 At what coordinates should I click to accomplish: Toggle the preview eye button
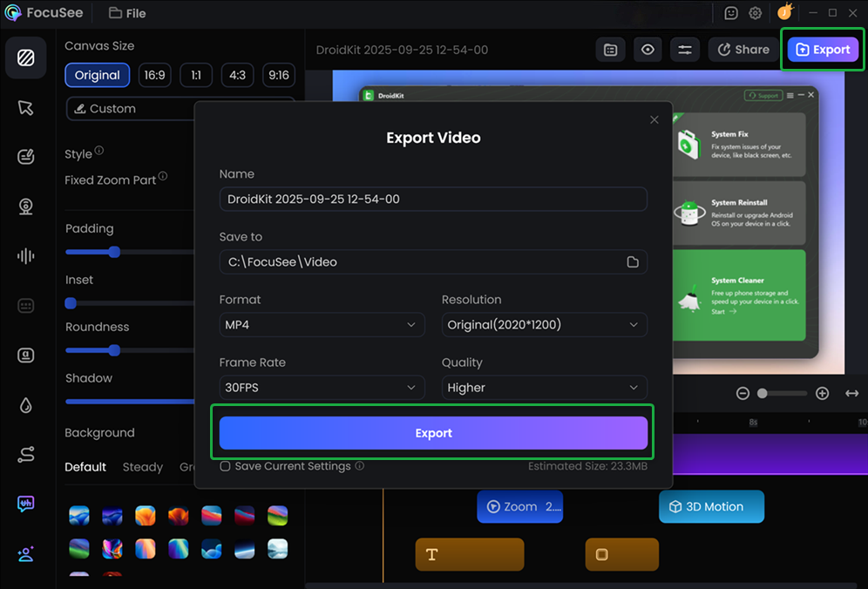pyautogui.click(x=648, y=50)
